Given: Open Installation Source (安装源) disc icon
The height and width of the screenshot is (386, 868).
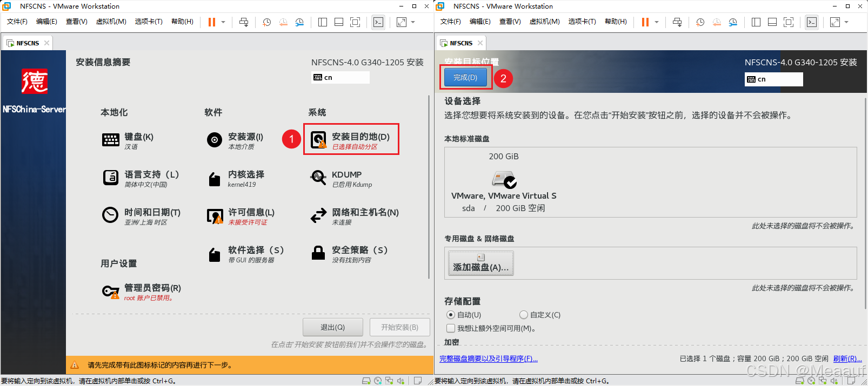Looking at the screenshot, I should (215, 140).
